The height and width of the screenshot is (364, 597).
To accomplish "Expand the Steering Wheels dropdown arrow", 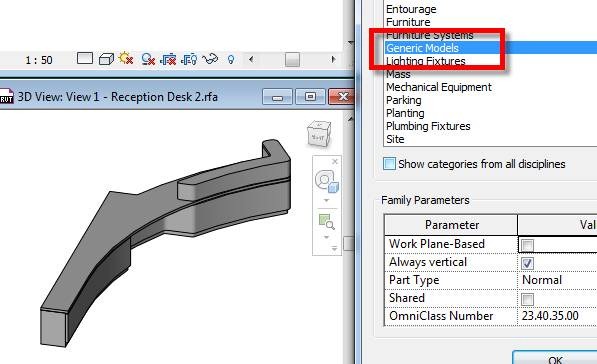I will [326, 200].
